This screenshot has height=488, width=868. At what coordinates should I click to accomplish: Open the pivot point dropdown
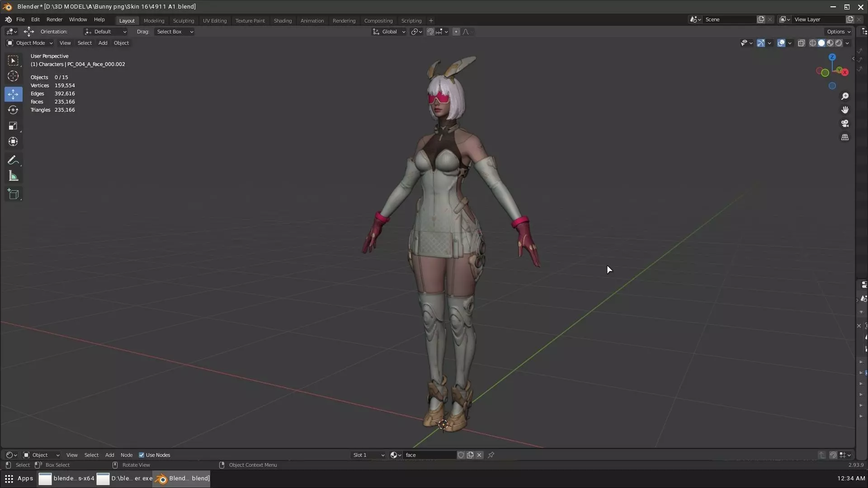[x=416, y=32]
